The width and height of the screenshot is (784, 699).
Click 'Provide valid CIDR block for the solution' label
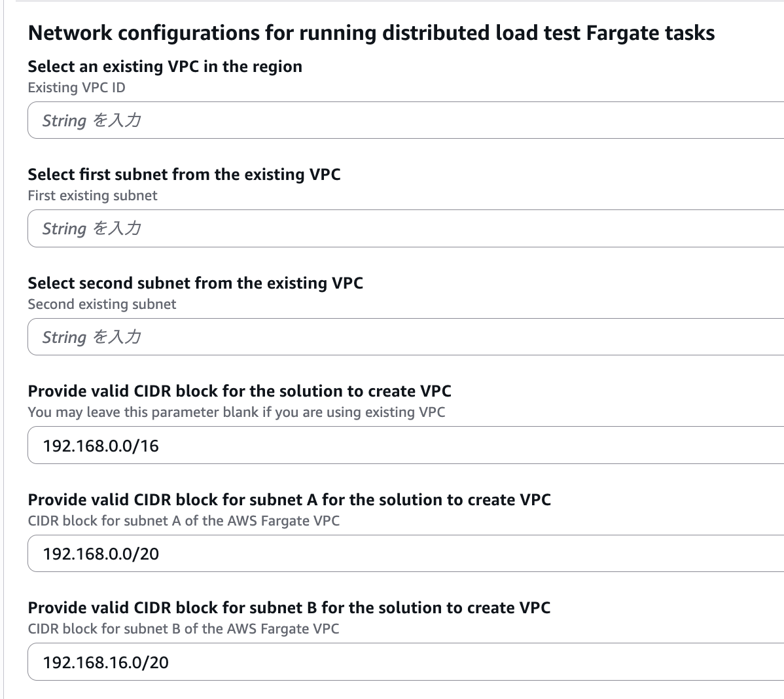240,391
